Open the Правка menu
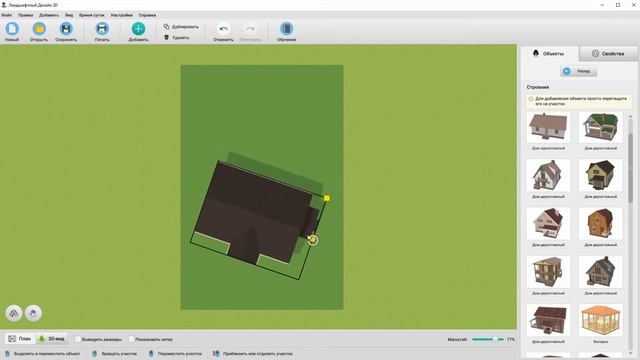 [25, 15]
